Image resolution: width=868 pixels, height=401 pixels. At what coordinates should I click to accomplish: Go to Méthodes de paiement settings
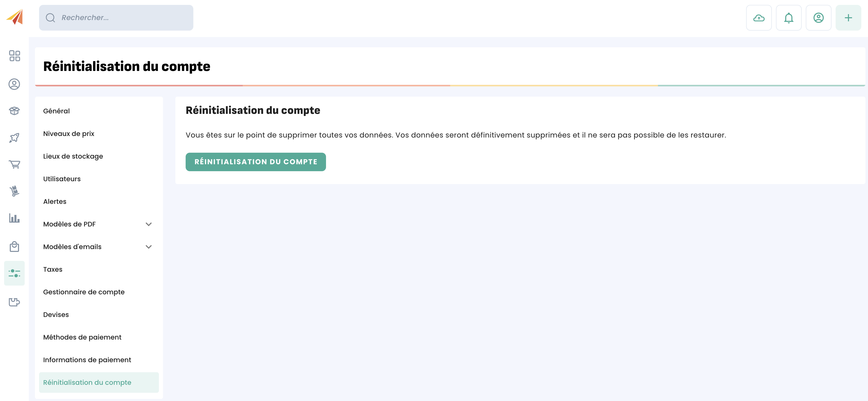pos(82,337)
